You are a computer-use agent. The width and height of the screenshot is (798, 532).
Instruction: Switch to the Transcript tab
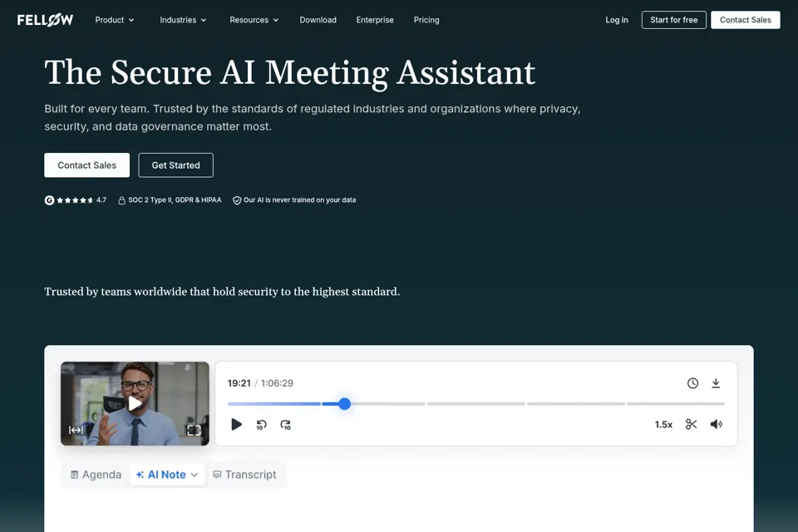point(244,475)
